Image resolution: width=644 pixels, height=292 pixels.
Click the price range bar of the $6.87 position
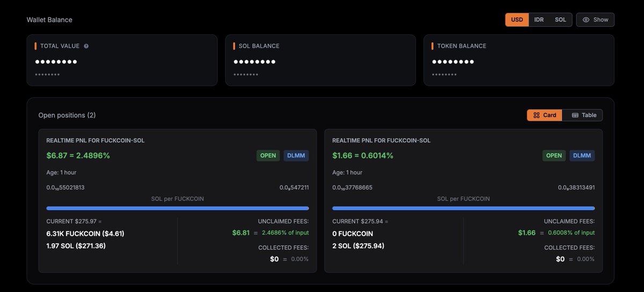(178, 208)
